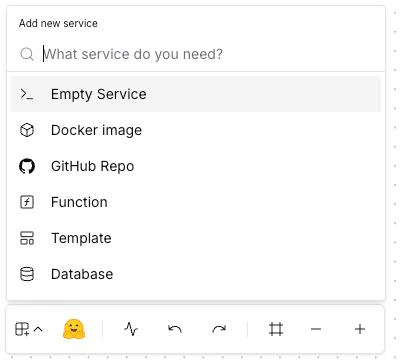Click the terminal prompt icon beside Empty Service
Viewport: 400px width, 362px height.
27,94
